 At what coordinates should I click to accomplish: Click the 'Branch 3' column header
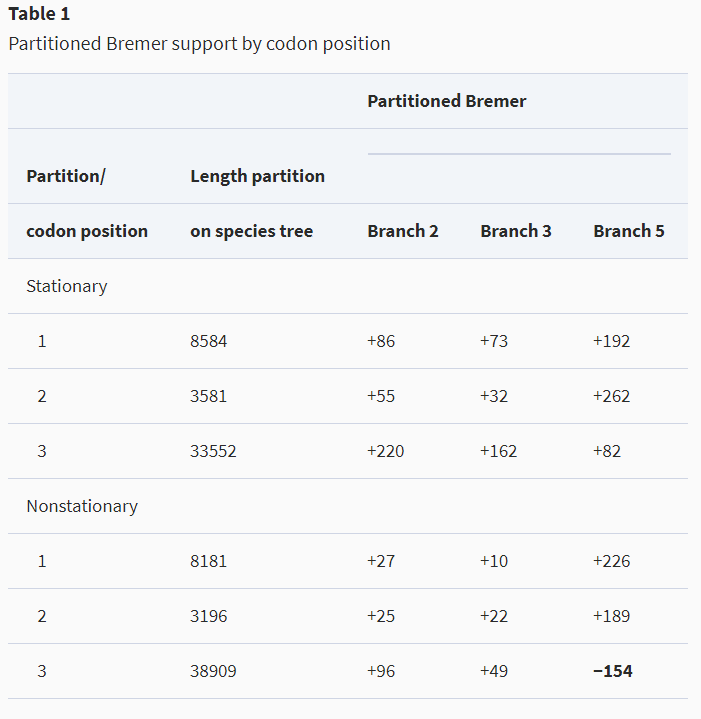[x=515, y=231]
